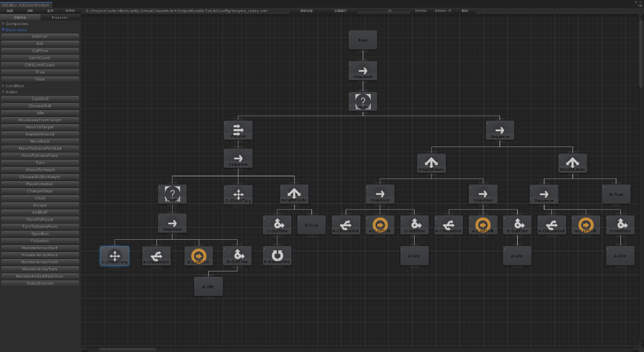644x352 pixels.
Task: Select the Selector node under Parallel's Sequence
Action: 172,194
